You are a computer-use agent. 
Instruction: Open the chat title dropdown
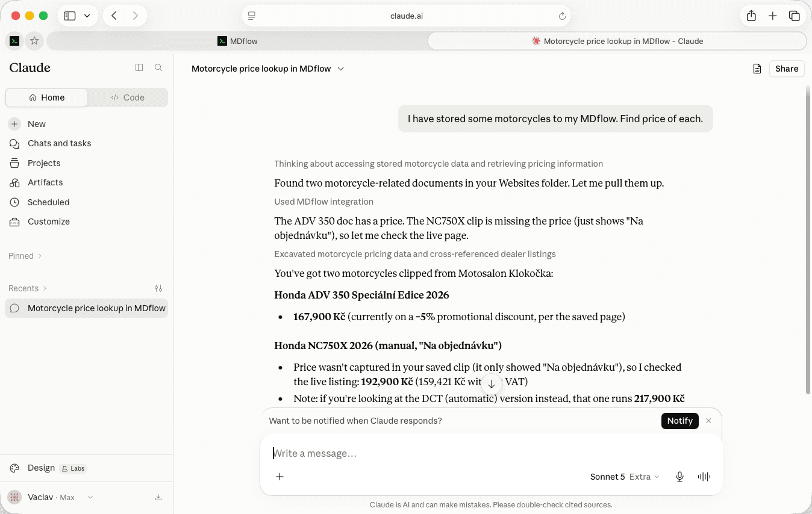tap(341, 69)
